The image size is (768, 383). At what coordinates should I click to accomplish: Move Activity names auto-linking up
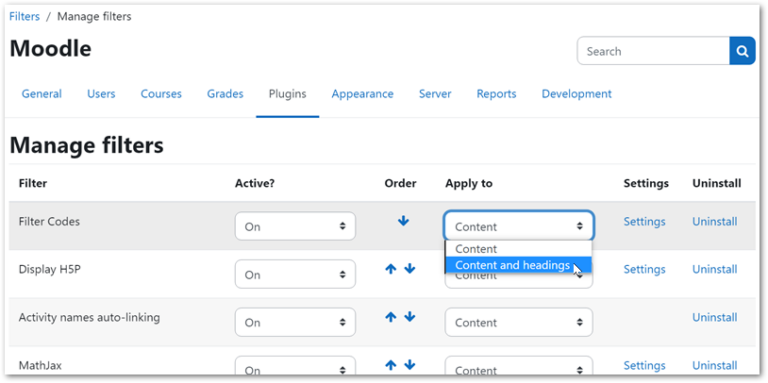click(x=390, y=317)
